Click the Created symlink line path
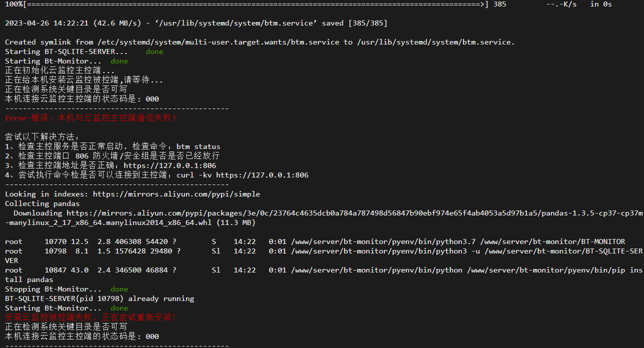 (x=260, y=42)
